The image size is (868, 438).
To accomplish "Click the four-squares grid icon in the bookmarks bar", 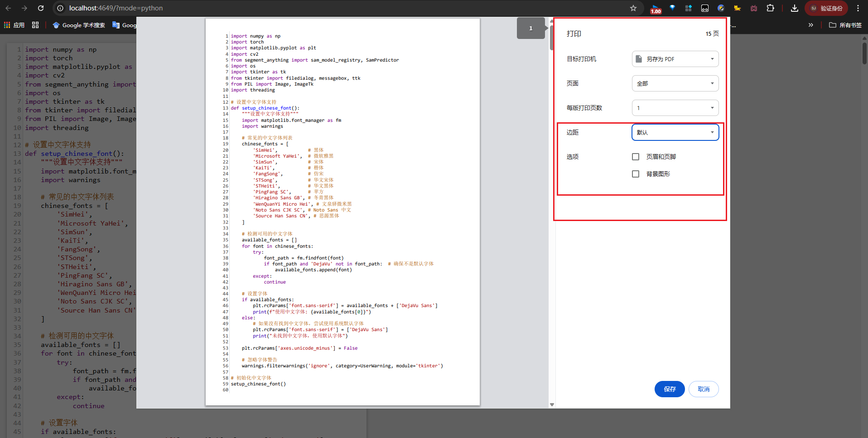I will coord(35,25).
